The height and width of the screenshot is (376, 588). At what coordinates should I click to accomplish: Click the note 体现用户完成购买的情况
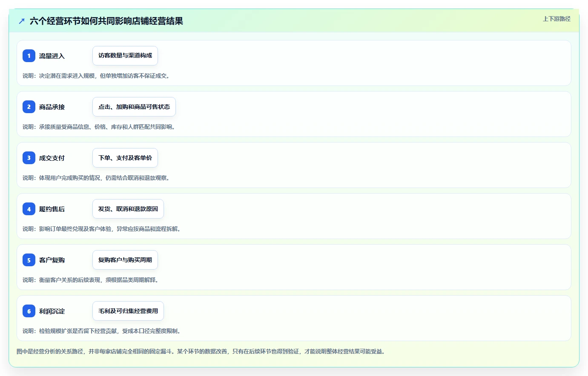[69, 178]
